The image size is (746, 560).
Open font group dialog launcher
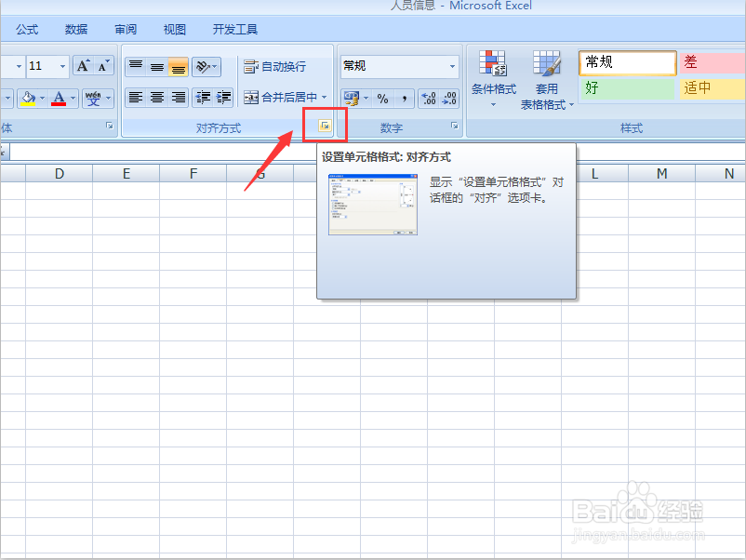pyautogui.click(x=110, y=126)
